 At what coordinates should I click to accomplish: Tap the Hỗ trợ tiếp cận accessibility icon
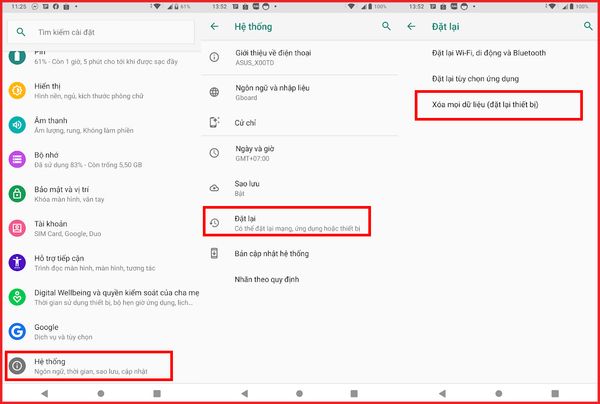click(17, 263)
